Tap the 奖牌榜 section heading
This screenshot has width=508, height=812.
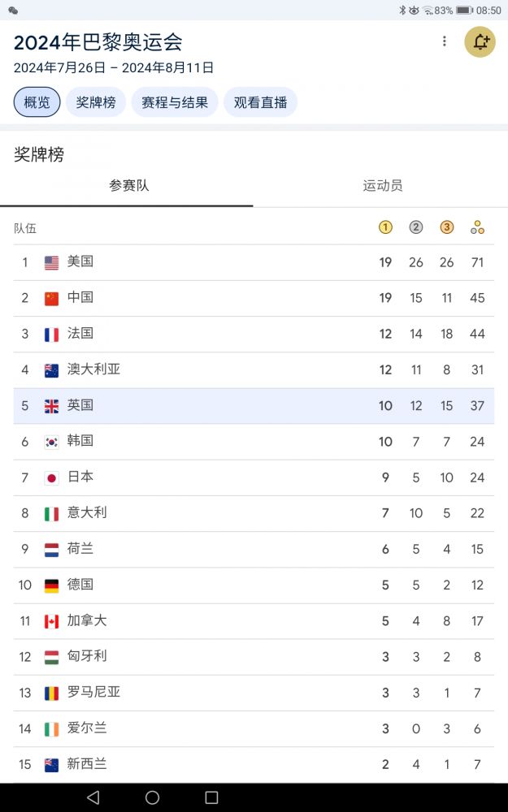[x=39, y=154]
